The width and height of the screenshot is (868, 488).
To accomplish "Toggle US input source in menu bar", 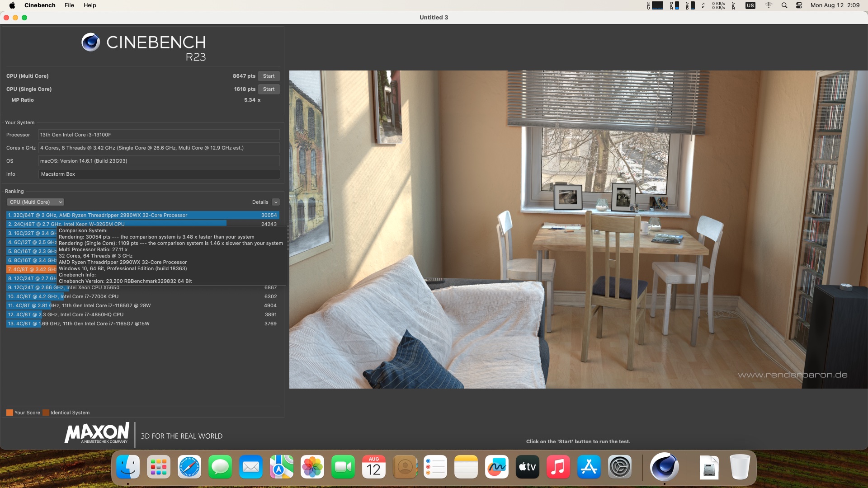I will pos(750,5).
